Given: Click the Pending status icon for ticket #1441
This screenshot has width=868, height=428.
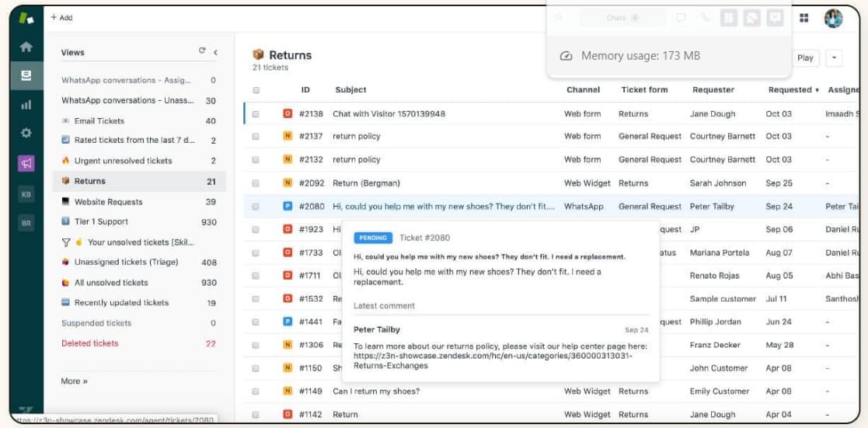Looking at the screenshot, I should point(288,321).
